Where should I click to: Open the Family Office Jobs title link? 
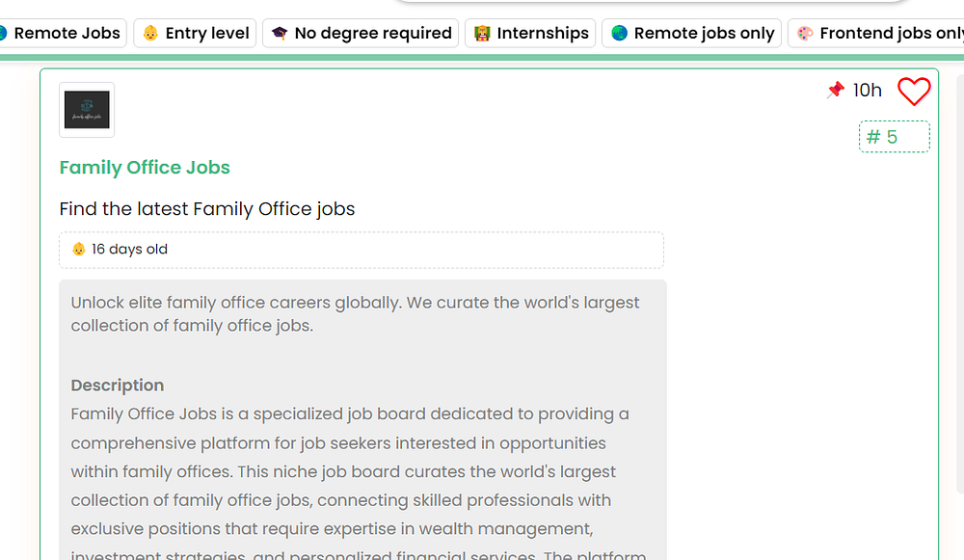(145, 168)
